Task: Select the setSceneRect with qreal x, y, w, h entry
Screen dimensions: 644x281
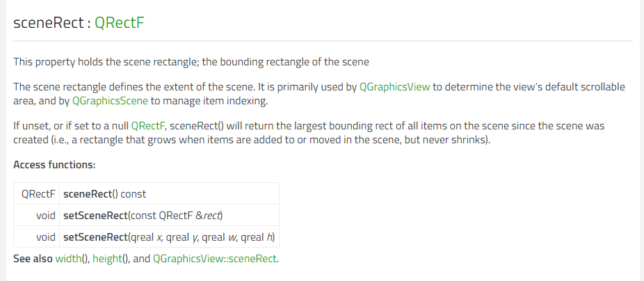Action: click(169, 237)
